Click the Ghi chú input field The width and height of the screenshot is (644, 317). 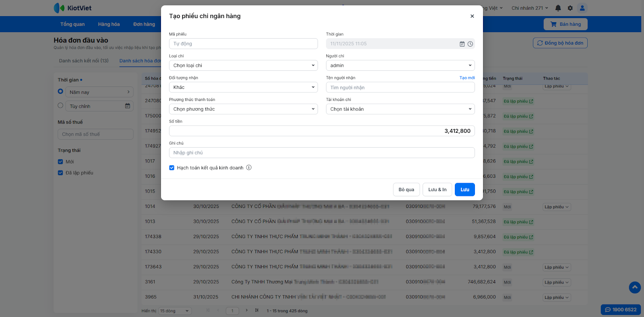pyautogui.click(x=322, y=153)
